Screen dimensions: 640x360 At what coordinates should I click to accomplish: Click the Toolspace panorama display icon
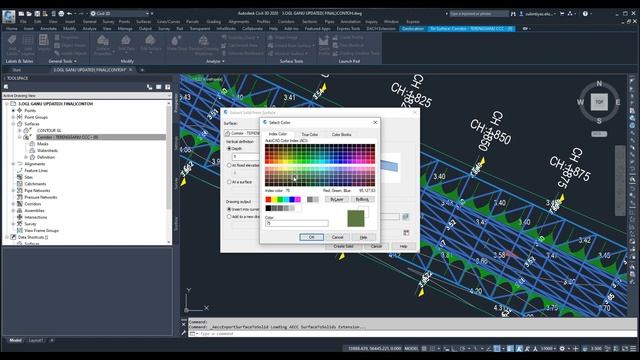(x=159, y=87)
